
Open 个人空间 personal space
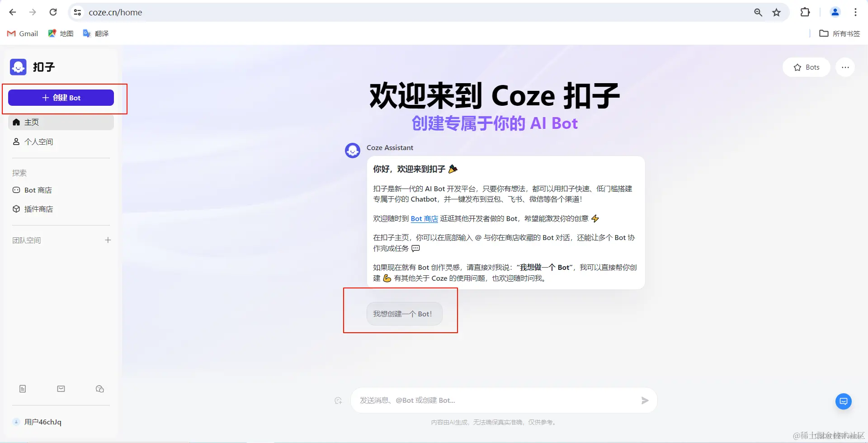[61, 141]
